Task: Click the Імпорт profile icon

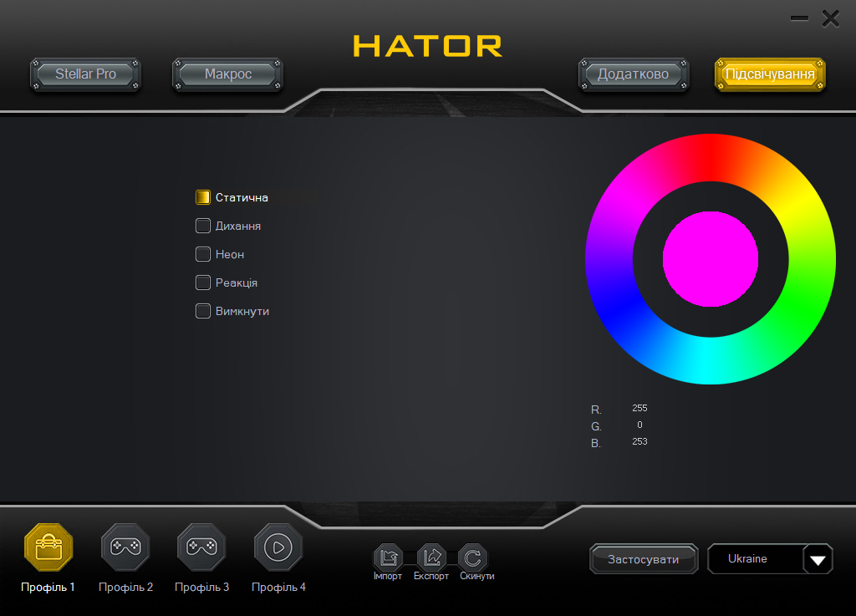Action: pyautogui.click(x=388, y=557)
